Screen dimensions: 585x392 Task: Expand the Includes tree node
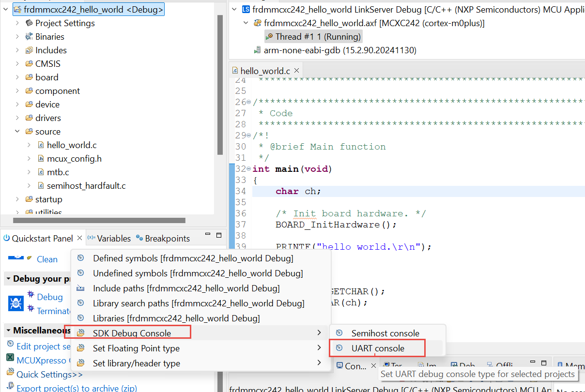[x=17, y=50]
